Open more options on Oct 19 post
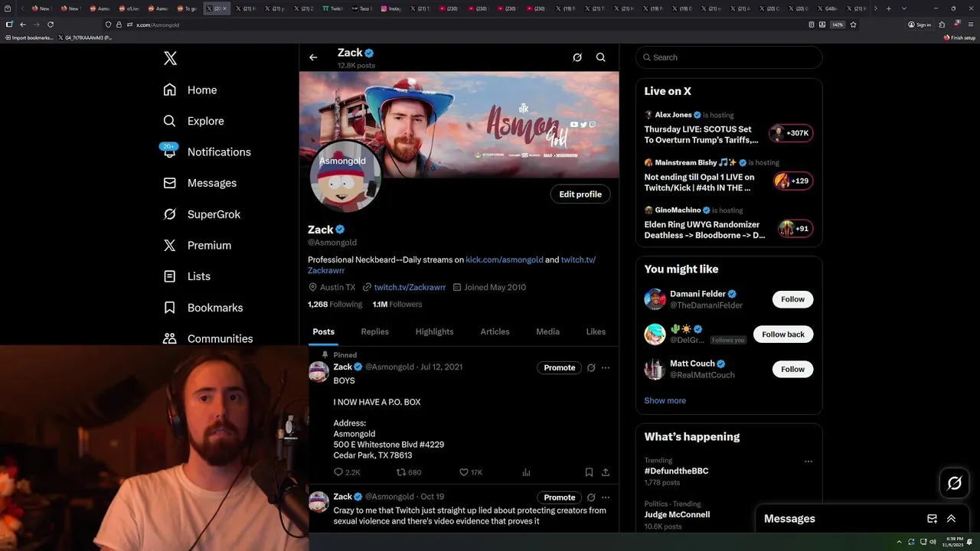Image resolution: width=980 pixels, height=551 pixels. [606, 497]
